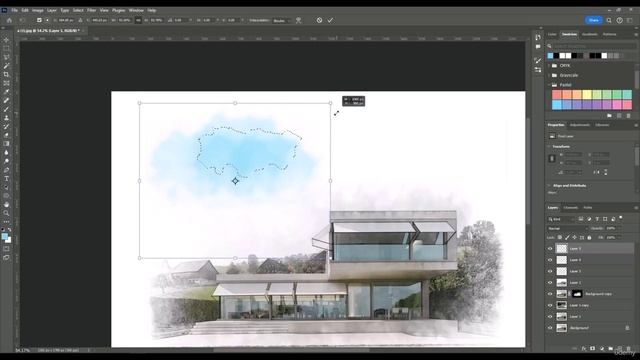
Task: Switch to the Channels tab
Action: [571, 208]
